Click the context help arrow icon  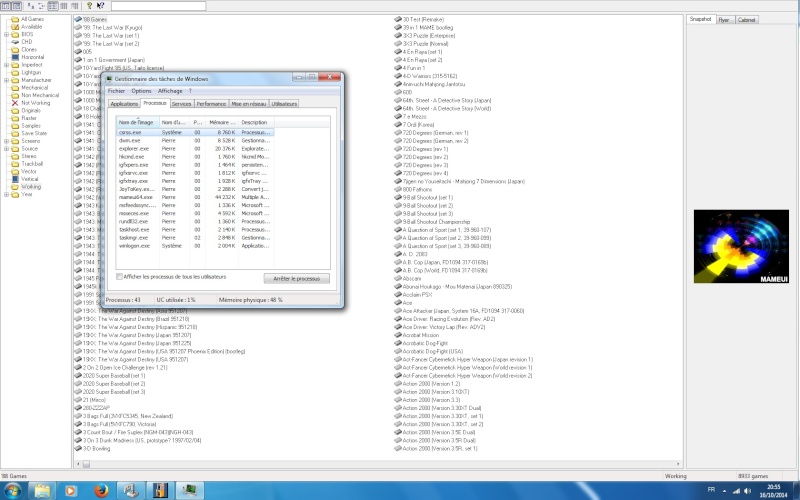point(101,6)
